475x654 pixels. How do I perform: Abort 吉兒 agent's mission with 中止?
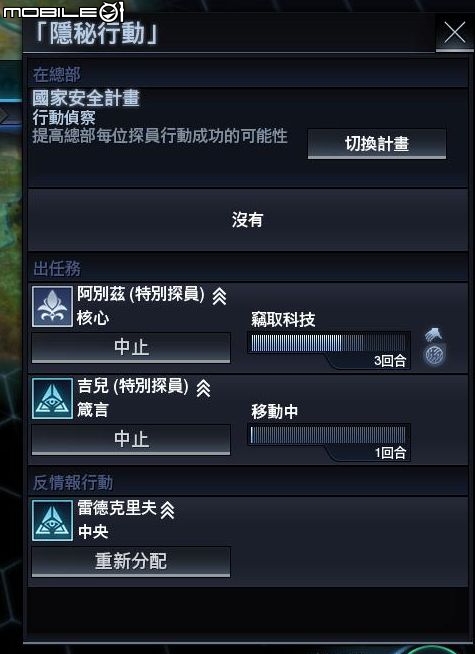pyautogui.click(x=131, y=440)
